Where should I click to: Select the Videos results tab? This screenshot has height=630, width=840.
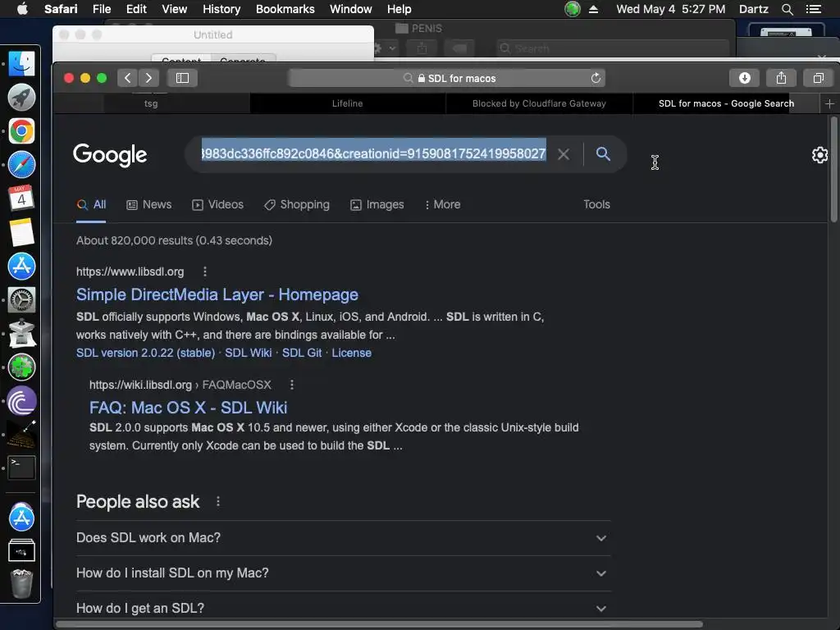click(x=217, y=204)
